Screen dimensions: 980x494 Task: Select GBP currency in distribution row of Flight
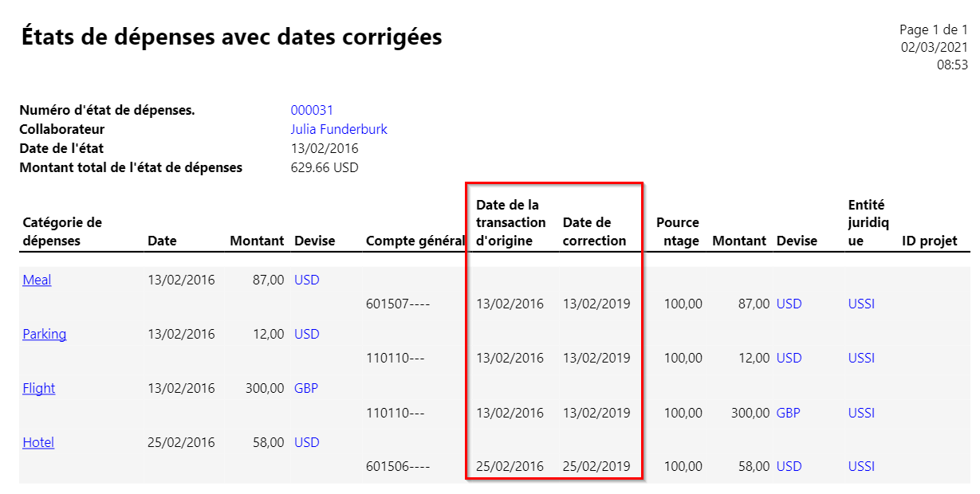click(789, 413)
